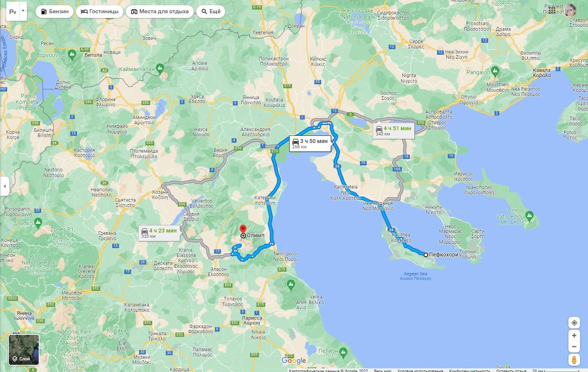Zoom in with the plus button
Image resolution: width=588 pixels, height=372 pixels.
coord(574,336)
